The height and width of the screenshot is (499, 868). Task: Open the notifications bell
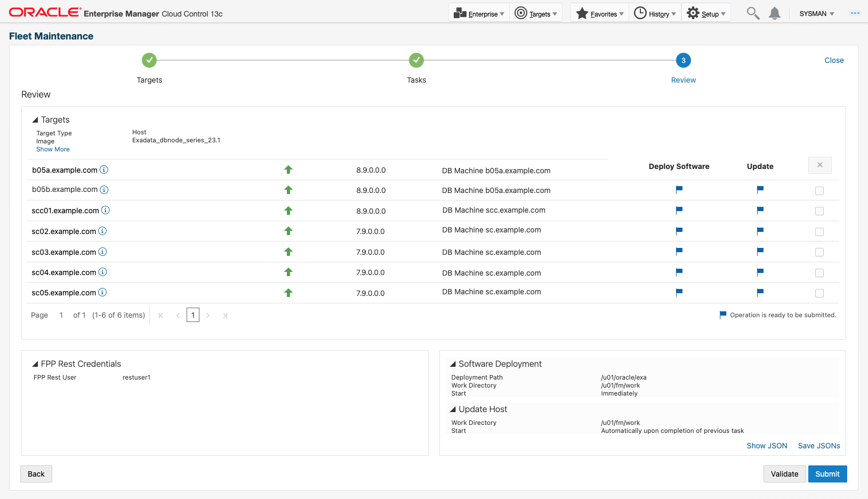[775, 13]
